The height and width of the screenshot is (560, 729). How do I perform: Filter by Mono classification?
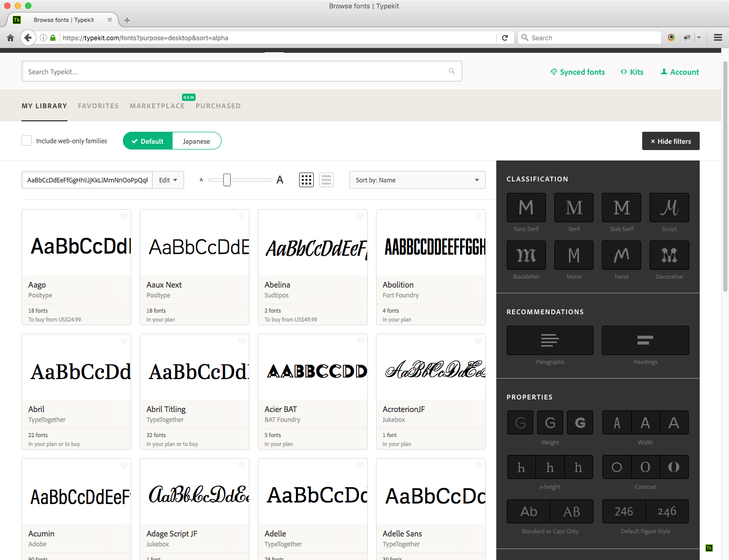574,255
